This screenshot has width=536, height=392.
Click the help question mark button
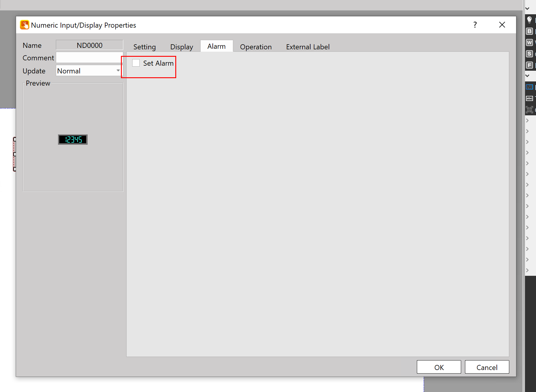tap(475, 25)
